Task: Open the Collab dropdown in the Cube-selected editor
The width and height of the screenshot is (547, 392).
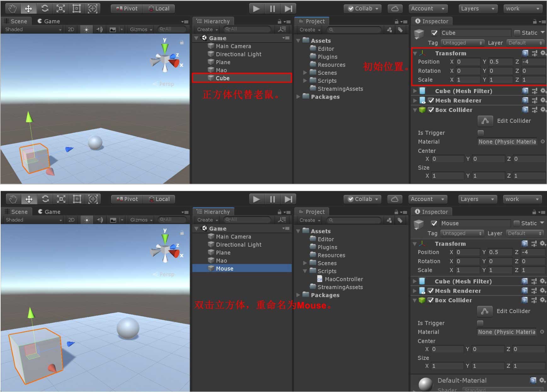Action: click(x=363, y=8)
